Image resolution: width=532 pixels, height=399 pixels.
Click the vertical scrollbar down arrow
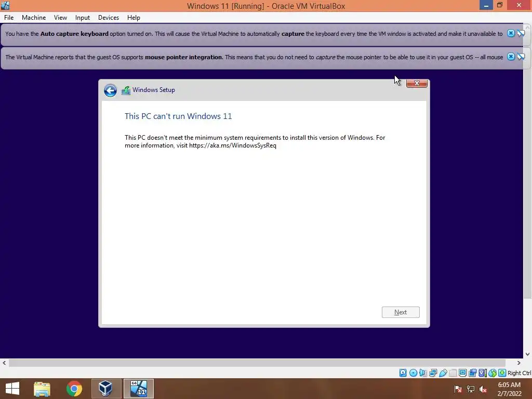click(x=527, y=354)
